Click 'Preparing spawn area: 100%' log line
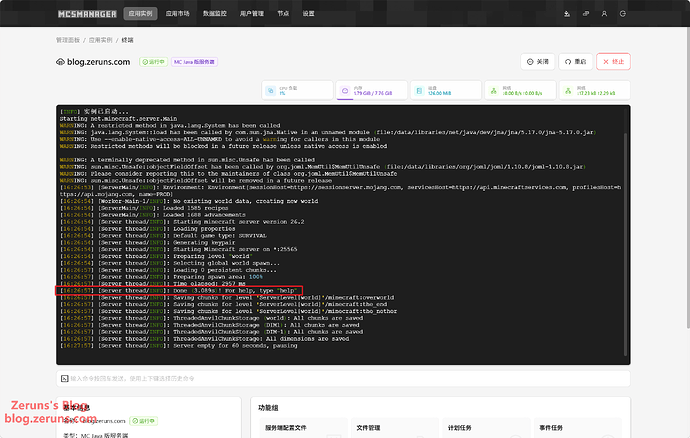The height and width of the screenshot is (438, 690). click(161, 277)
